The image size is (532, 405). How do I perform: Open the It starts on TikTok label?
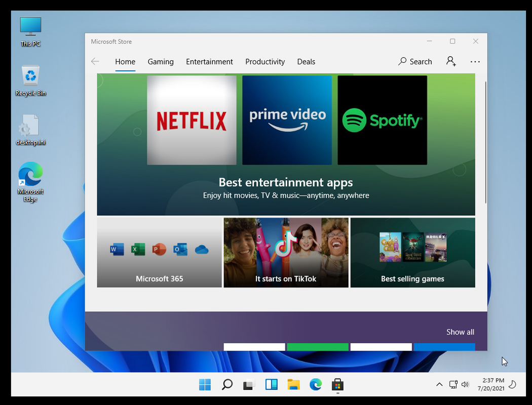coord(286,278)
